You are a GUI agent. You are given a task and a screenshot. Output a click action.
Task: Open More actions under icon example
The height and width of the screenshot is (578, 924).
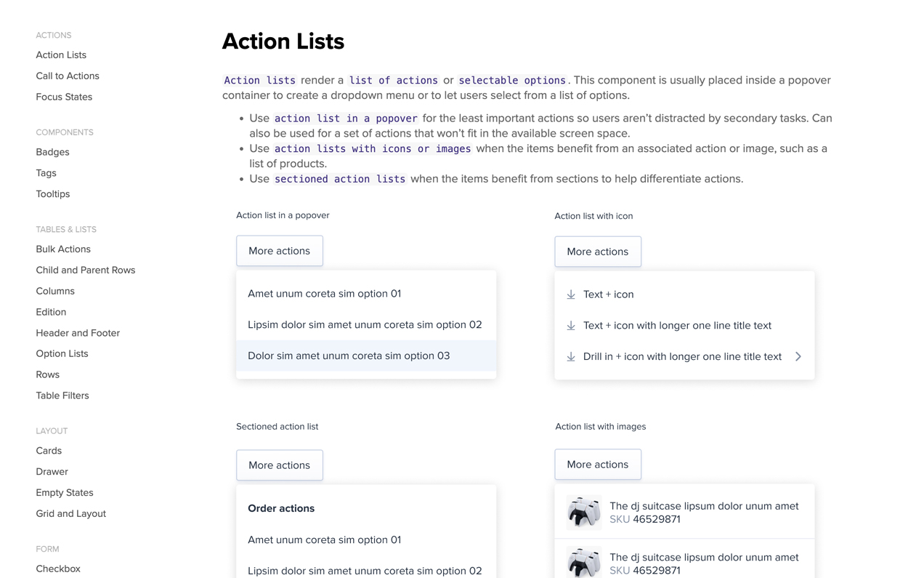597,252
